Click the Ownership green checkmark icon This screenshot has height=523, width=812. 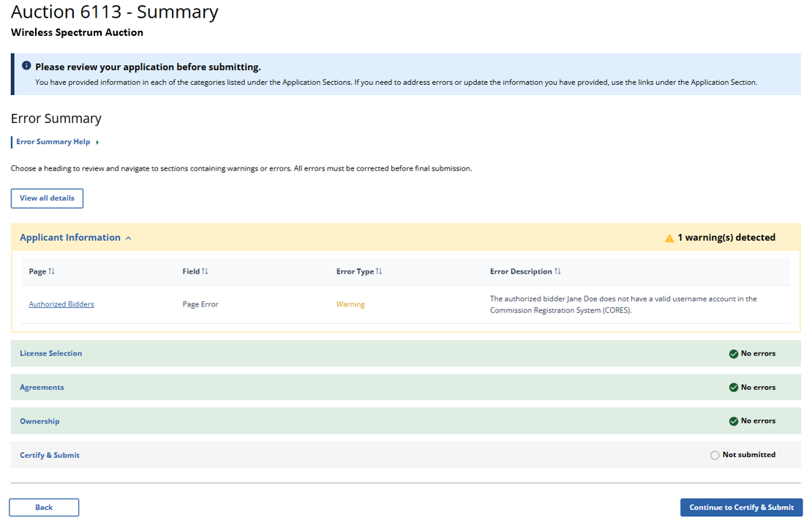[x=733, y=421]
